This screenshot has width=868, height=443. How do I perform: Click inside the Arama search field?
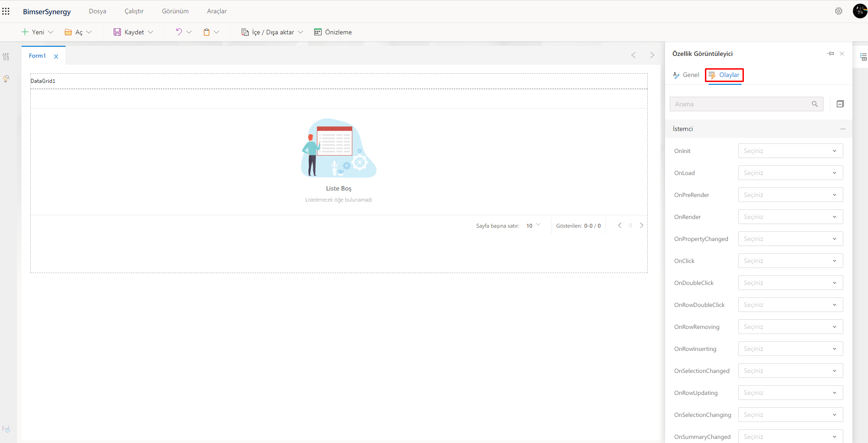coord(740,104)
